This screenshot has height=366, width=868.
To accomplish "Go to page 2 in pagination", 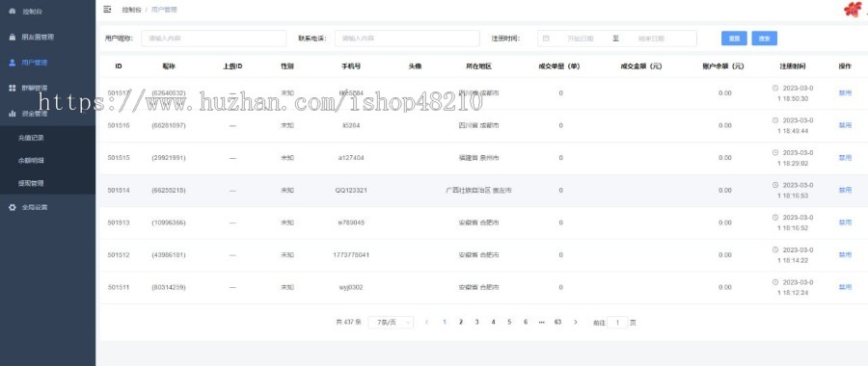I will click(461, 322).
